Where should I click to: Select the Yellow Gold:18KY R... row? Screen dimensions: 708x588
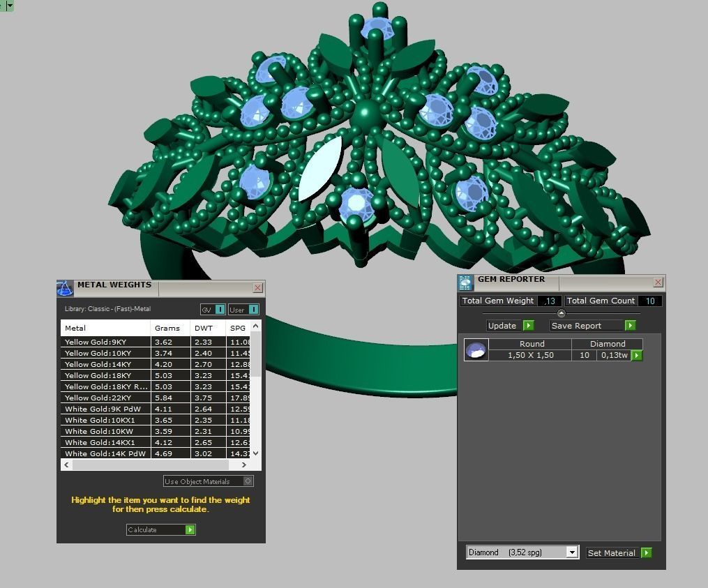[156, 386]
